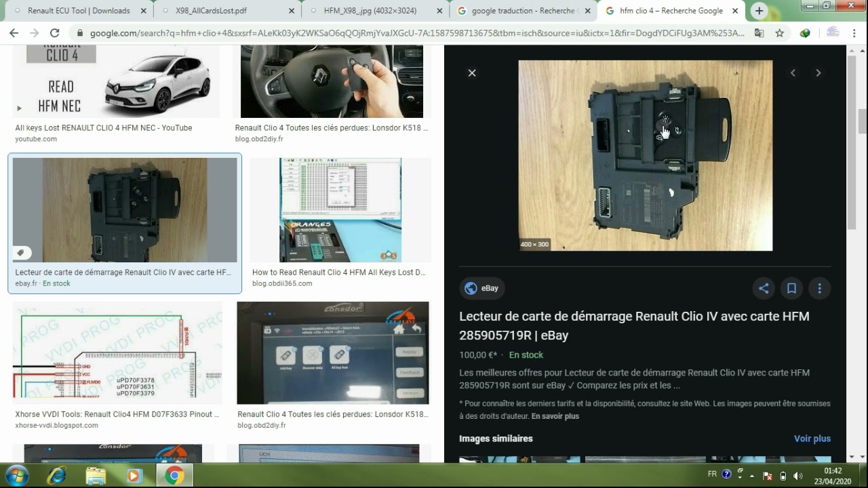Switch to google traduction search tab

(x=524, y=11)
